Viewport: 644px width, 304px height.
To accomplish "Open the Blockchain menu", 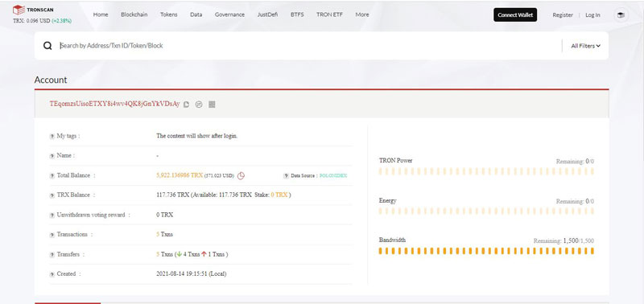I will pos(134,14).
